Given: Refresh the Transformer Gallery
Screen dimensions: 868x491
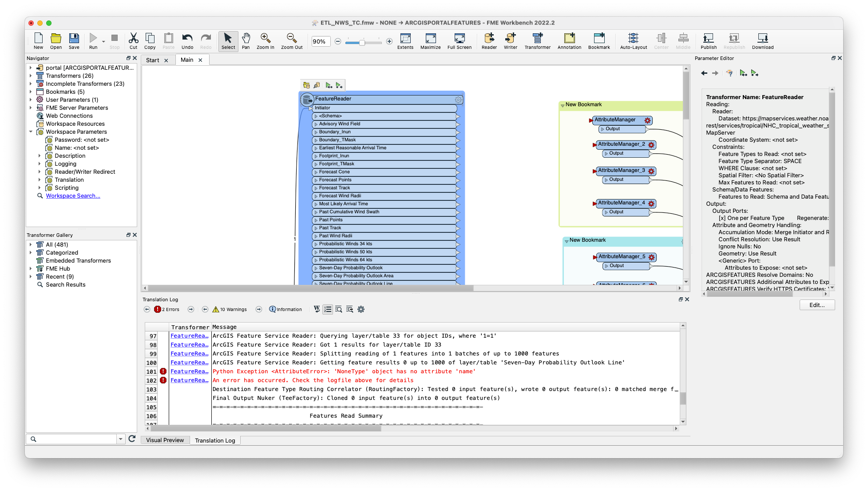Looking at the screenshot, I should [132, 439].
